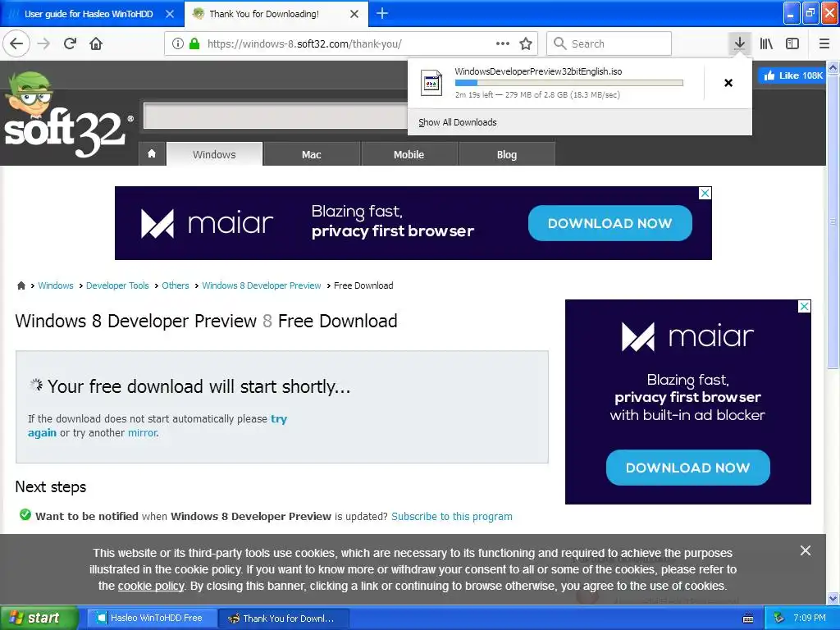Click the breadcrumb home icon
Viewport: 840px width, 630px height.
click(21, 285)
